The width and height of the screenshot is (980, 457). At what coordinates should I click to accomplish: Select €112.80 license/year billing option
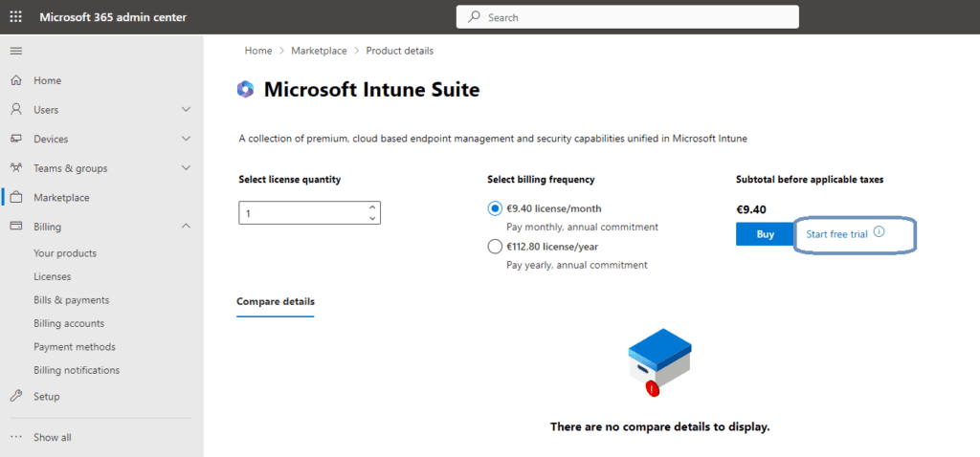coord(495,247)
